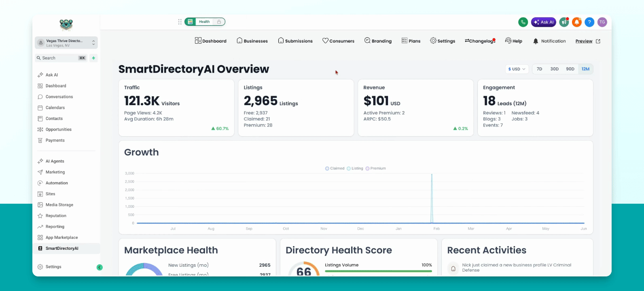Click the TG user avatar

[602, 22]
